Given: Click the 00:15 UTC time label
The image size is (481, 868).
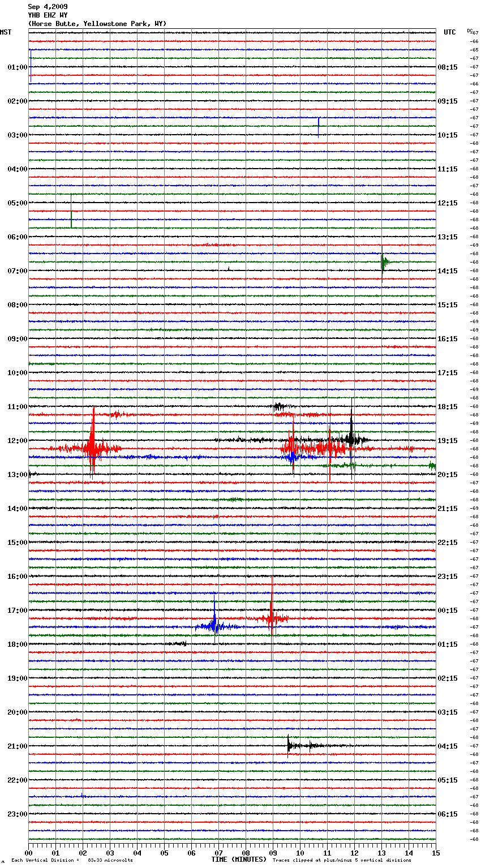Looking at the screenshot, I should tap(448, 611).
